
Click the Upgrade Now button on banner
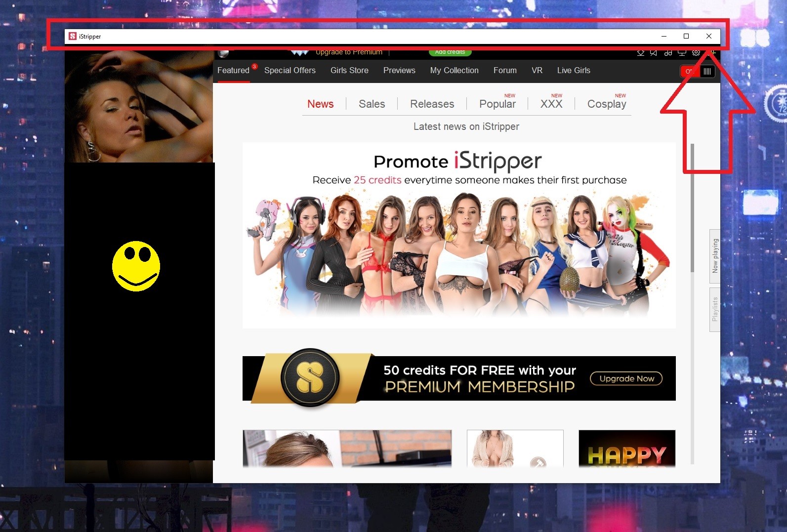tap(626, 379)
